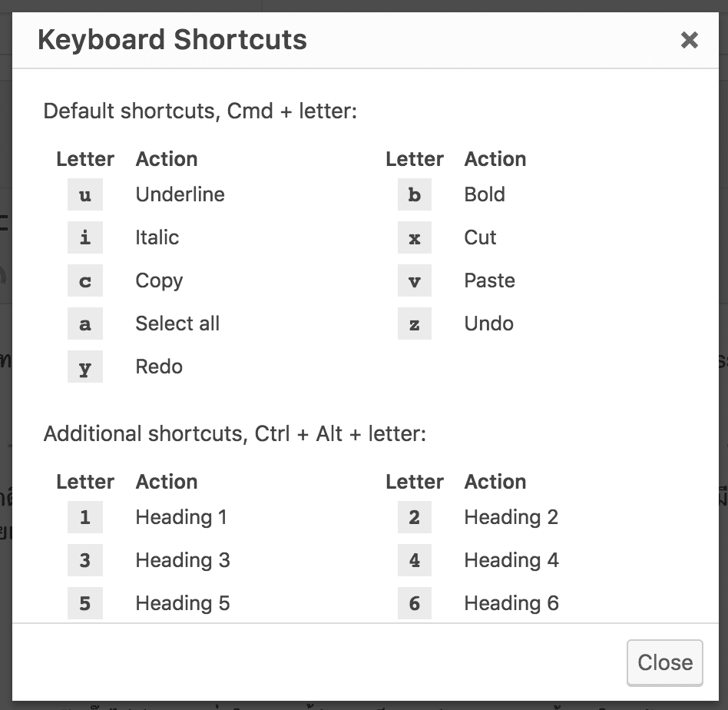Click the 'y' Redo key badge
The image size is (728, 710).
pos(84,367)
